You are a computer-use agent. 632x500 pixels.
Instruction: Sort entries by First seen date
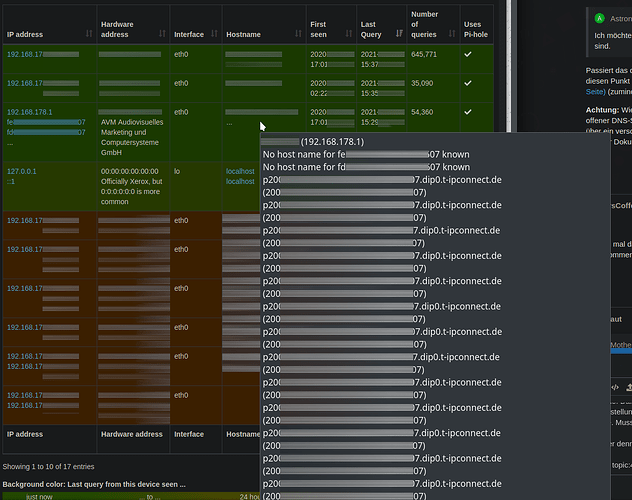(349, 34)
